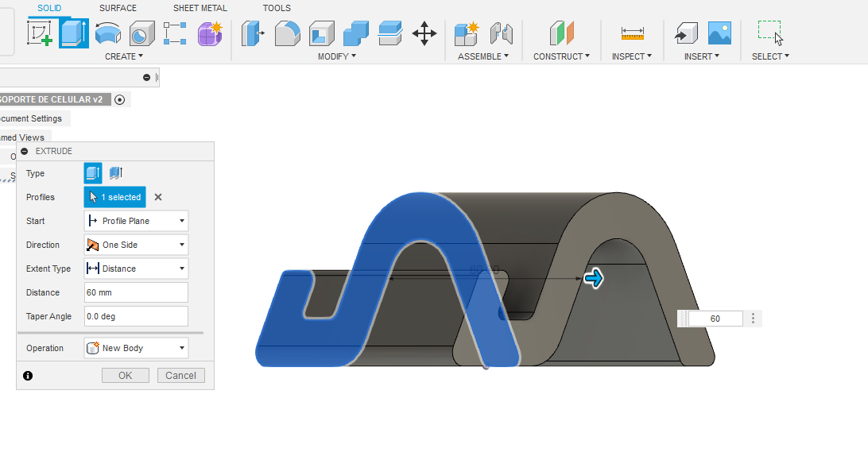Choose the Thin Extrude type option

point(116,173)
